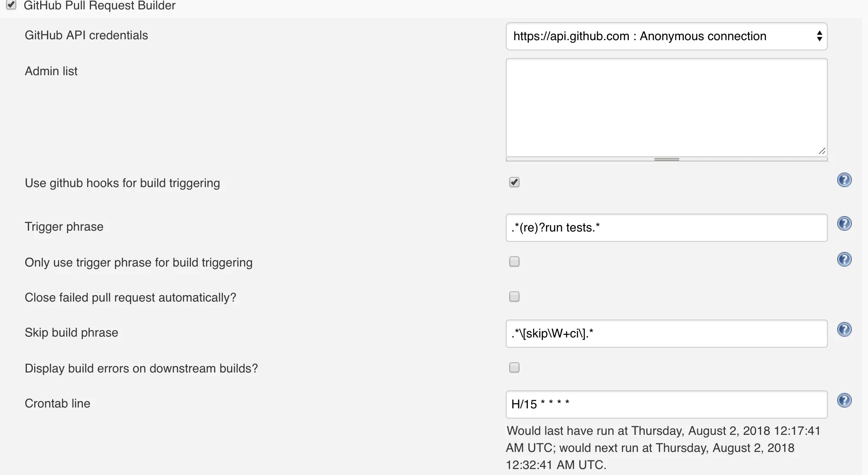The image size is (868, 475).
Task: Open help for Only use trigger phrase
Action: click(844, 260)
